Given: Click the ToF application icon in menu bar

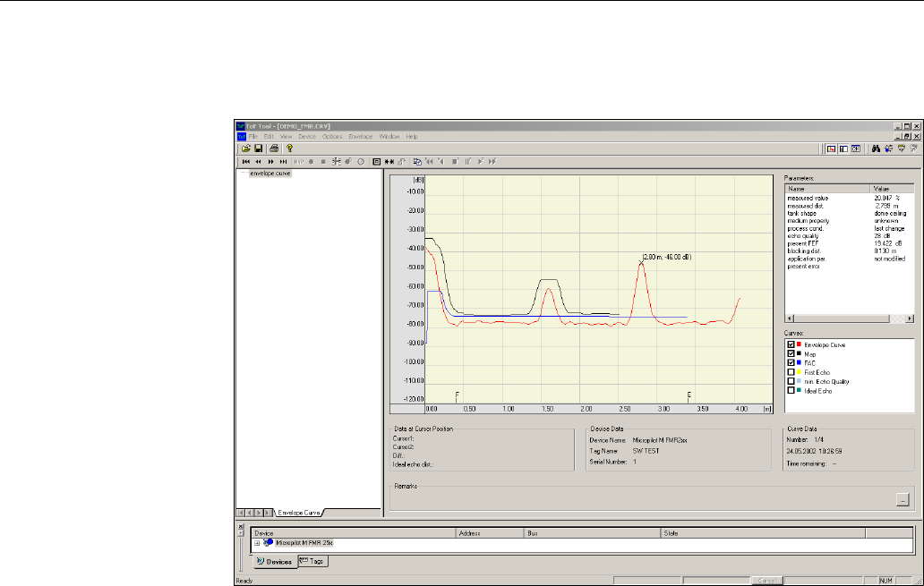Looking at the screenshot, I should coord(241,136).
